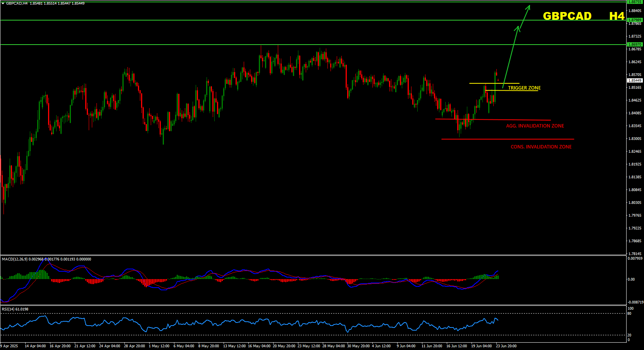Click the 9 Apr 2025 date label
Viewport: 644px width, 350px height.
9,346
